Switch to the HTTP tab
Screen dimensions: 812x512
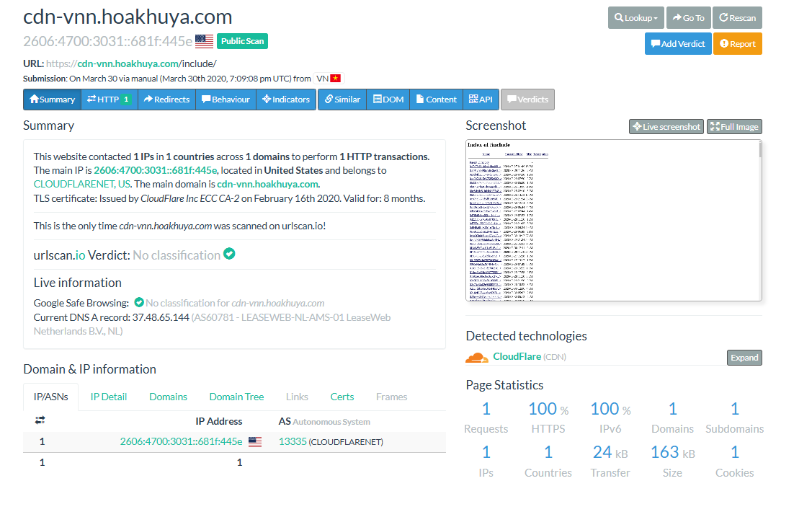click(x=109, y=100)
